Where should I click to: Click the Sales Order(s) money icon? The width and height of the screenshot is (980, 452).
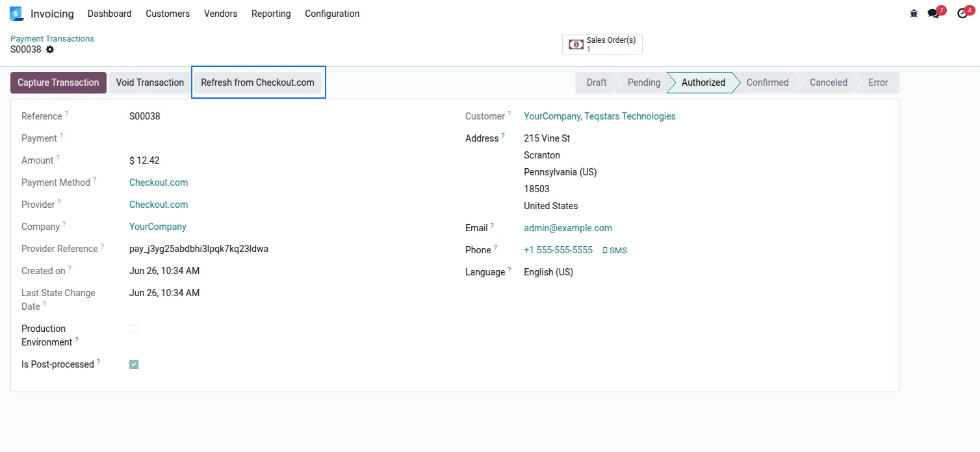point(576,44)
